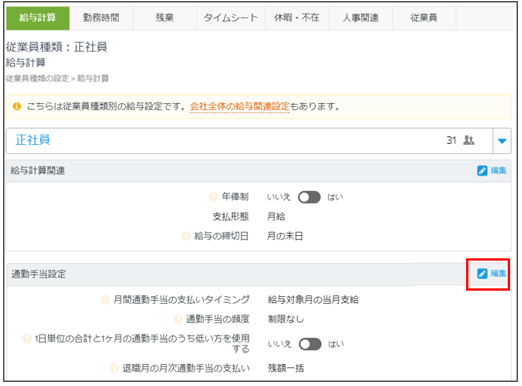Toggle the 年俸制 switch

coord(309,197)
